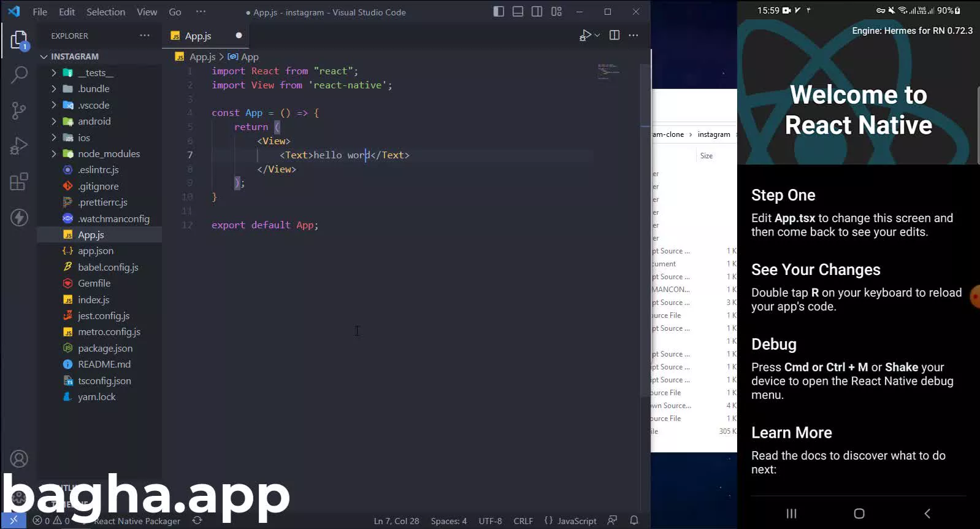980x529 pixels.
Task: Open the jest.config.js file
Action: pos(99,315)
